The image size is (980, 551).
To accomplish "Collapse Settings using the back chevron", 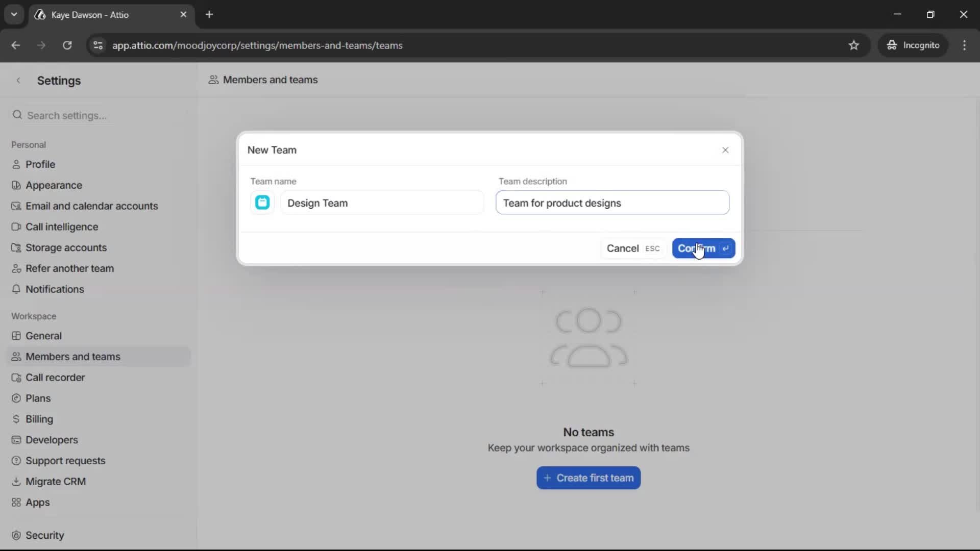I will pos(18,80).
